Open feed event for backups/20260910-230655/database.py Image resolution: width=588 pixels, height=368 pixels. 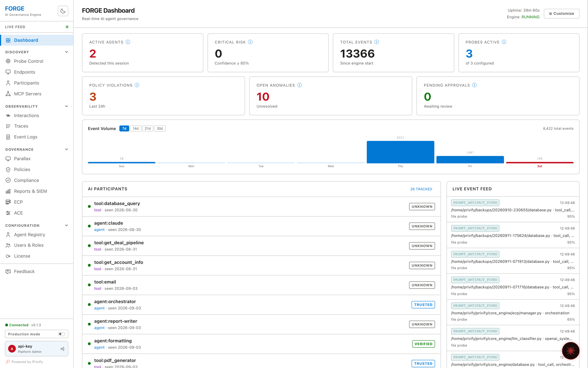(513, 209)
